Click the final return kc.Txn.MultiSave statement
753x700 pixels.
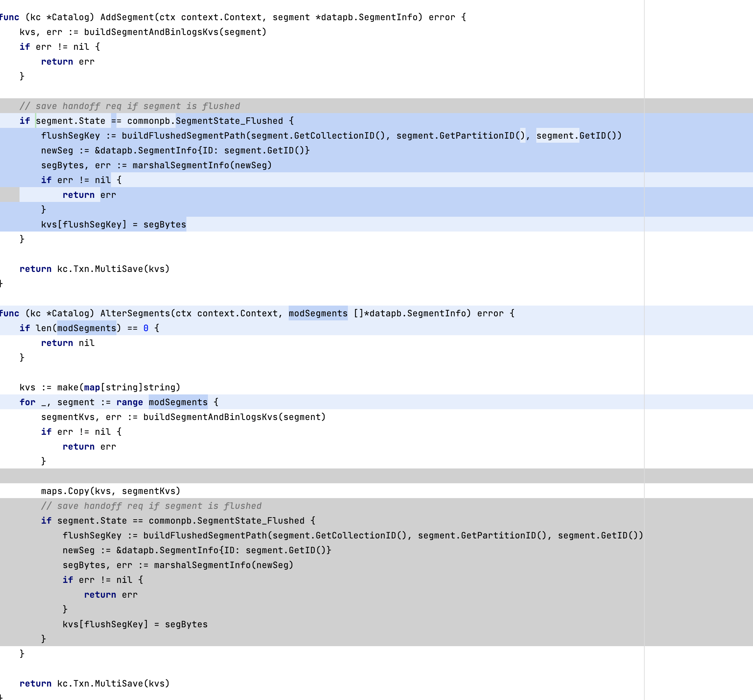[x=95, y=683]
